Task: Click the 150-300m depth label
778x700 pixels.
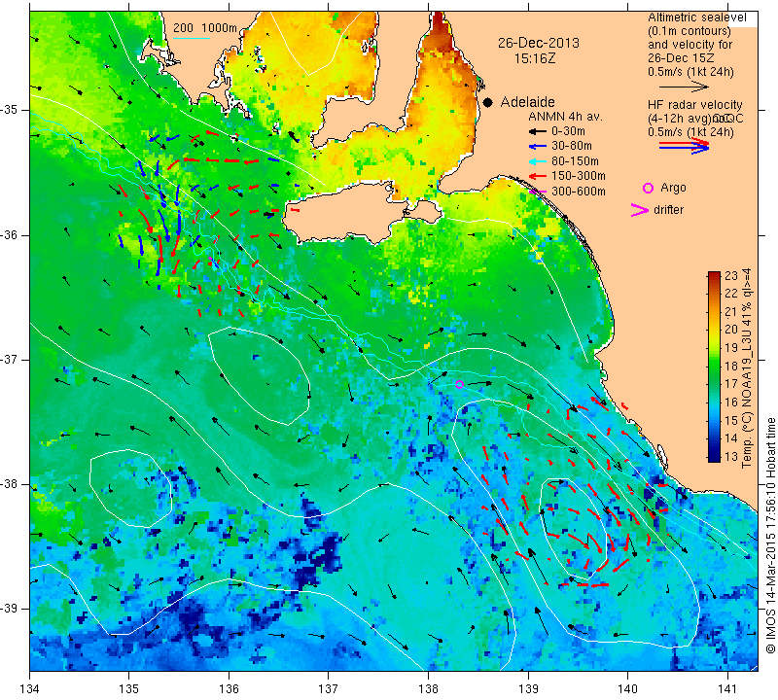Action: tap(578, 176)
